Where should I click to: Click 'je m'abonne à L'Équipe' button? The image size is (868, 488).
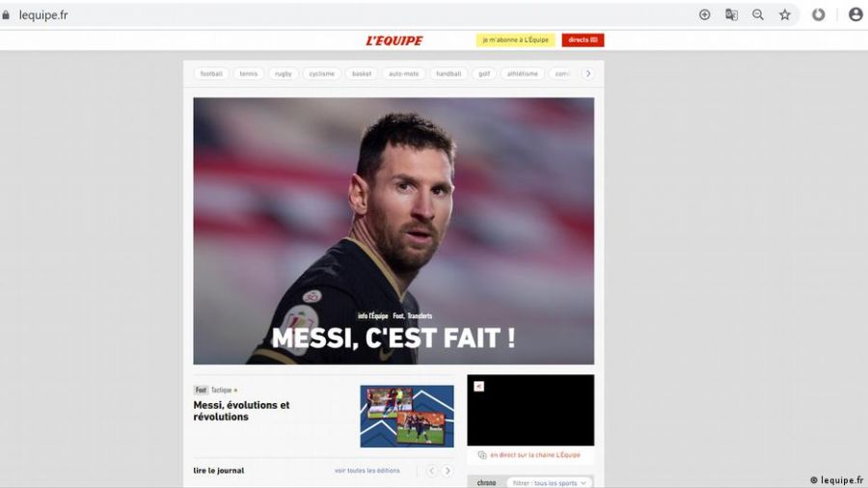[515, 40]
